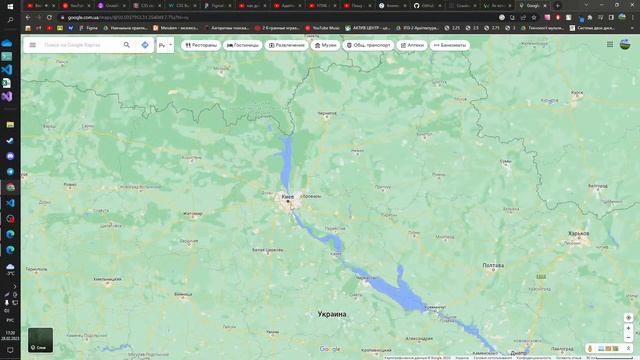Open the Chrome three-dot menu
The width and height of the screenshot is (640, 360).
coord(633,18)
